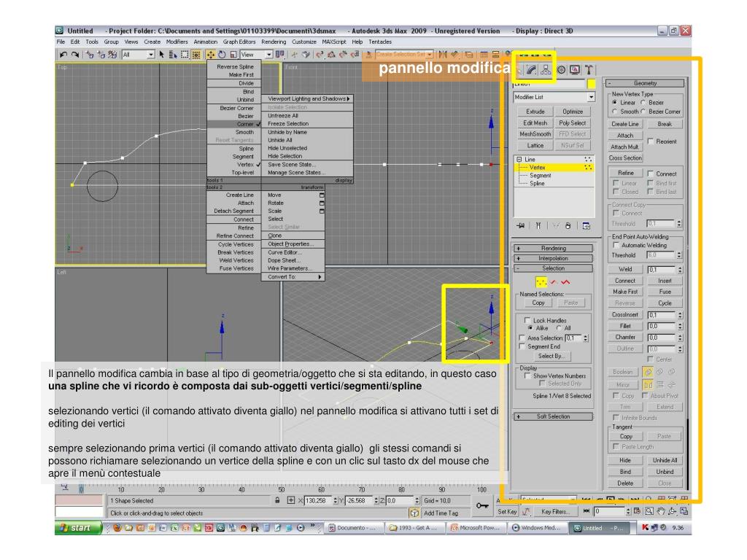Expand the Rendering rollout
The image size is (747, 560).
(x=553, y=248)
